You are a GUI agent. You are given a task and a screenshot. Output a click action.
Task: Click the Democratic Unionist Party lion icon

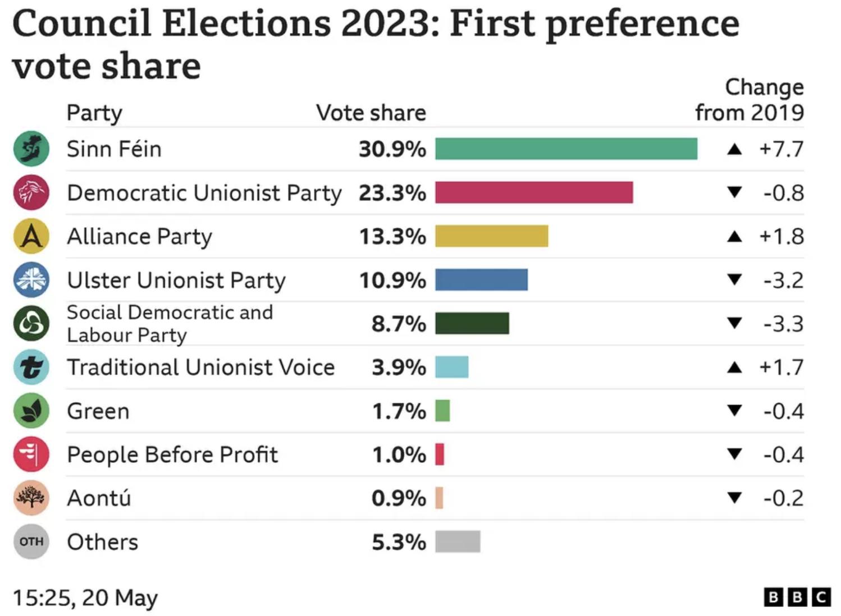coord(31,192)
